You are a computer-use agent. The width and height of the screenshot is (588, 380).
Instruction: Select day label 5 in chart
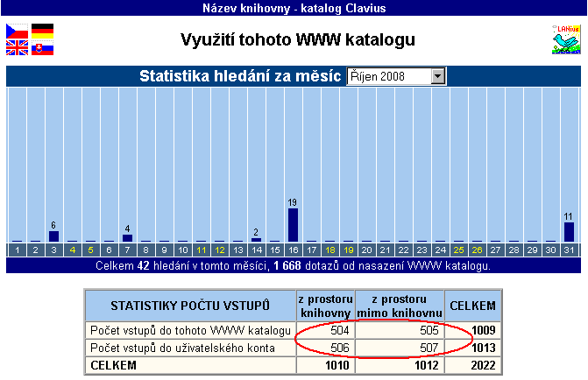point(91,250)
